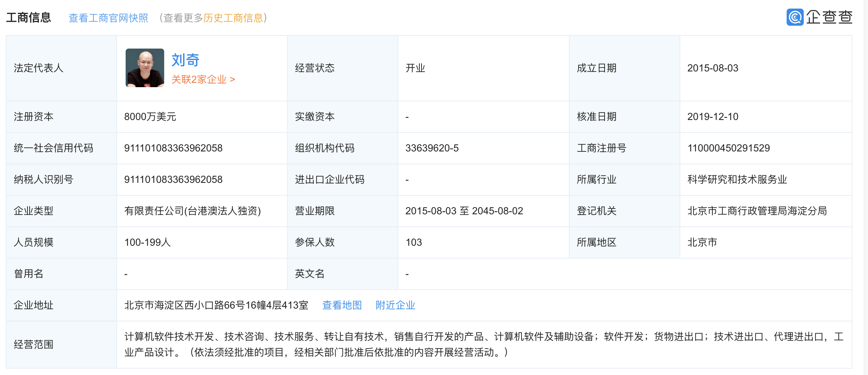Click the 登记机关 label cell

625,211
